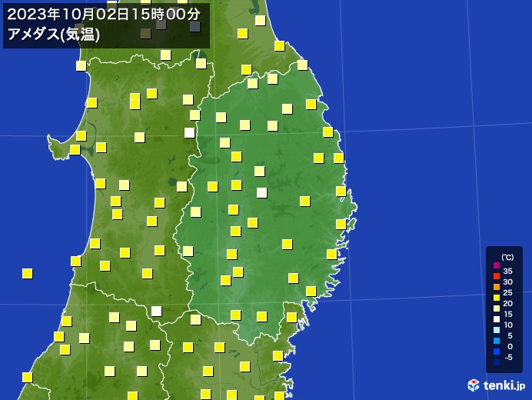Choose the medium azure-blue legend swatch
Screen dimensions: 532x400
[497, 341]
